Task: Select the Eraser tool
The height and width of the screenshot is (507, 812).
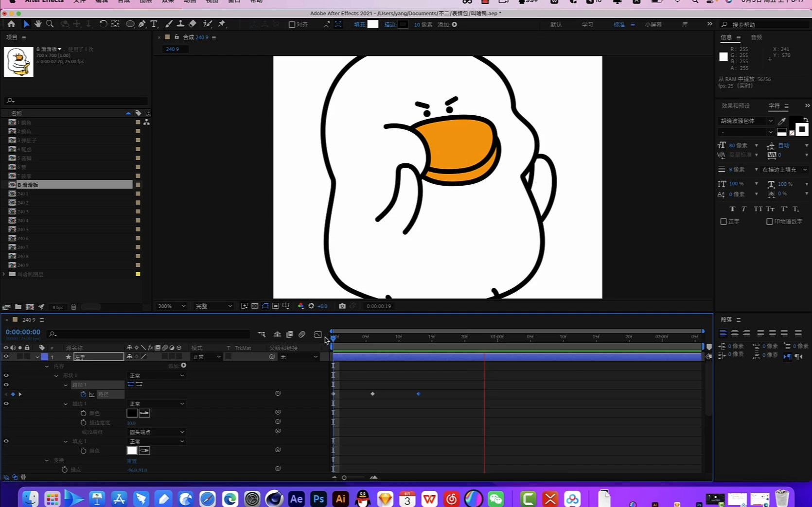Action: coord(193,24)
